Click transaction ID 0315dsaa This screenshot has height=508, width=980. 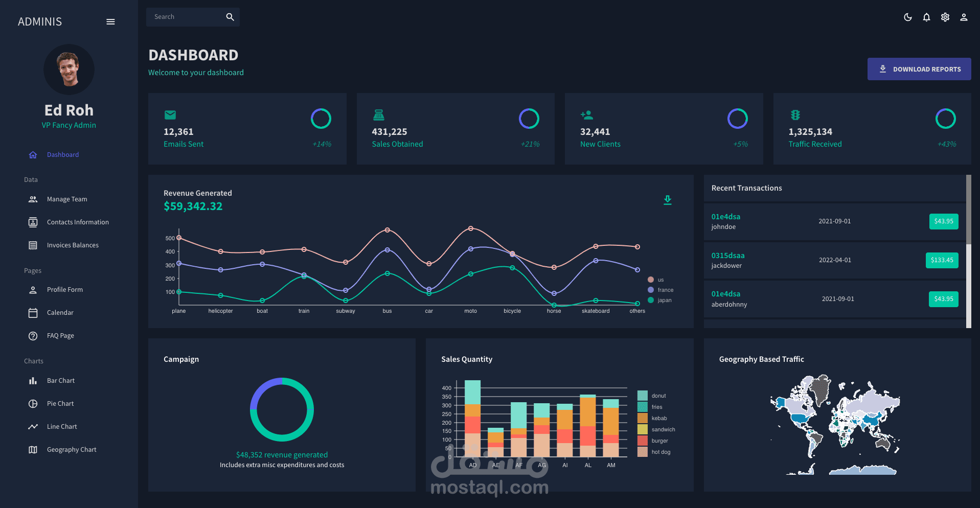pyautogui.click(x=728, y=256)
